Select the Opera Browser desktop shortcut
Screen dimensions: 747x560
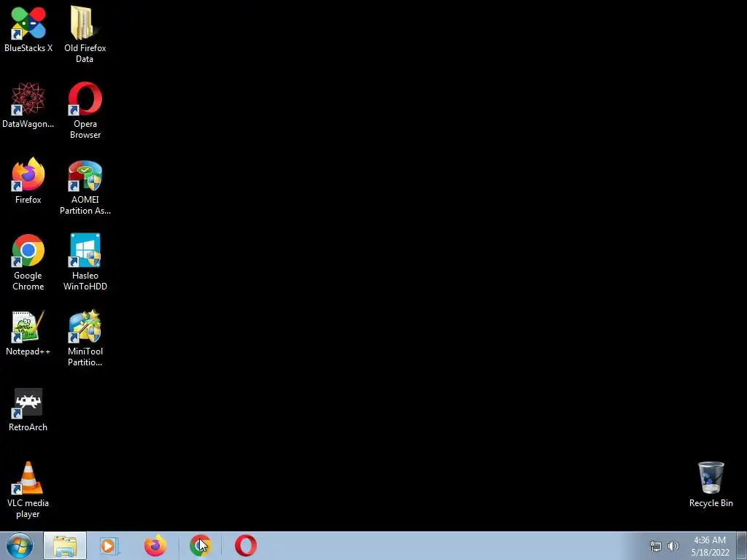pos(85,111)
